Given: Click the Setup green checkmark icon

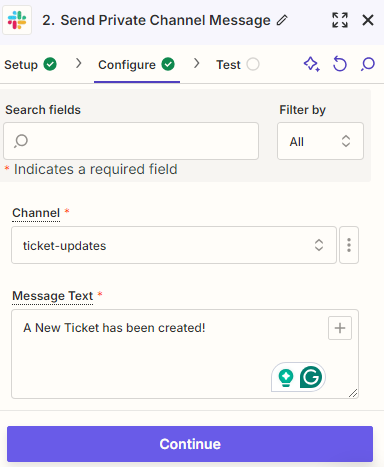Looking at the screenshot, I should pyautogui.click(x=50, y=64).
